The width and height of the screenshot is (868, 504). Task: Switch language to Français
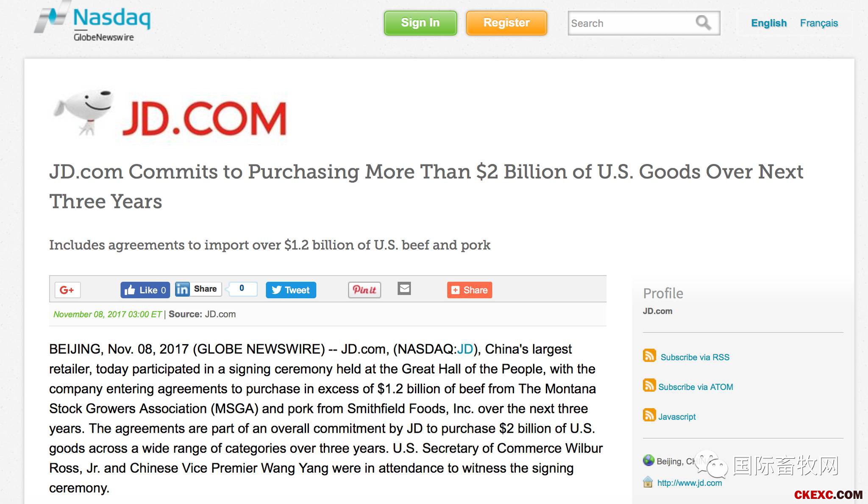point(819,23)
